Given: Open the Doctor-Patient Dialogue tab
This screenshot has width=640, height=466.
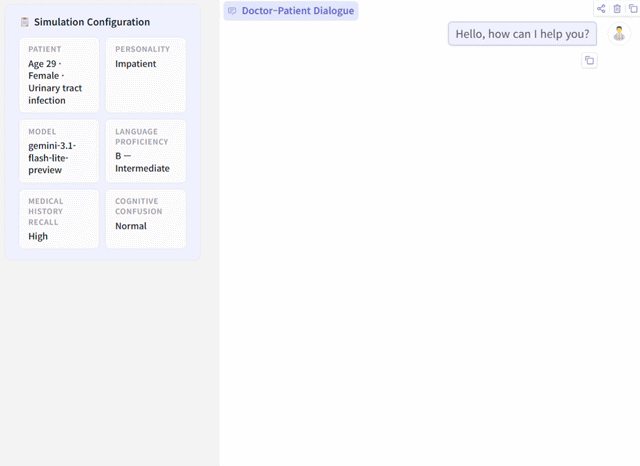Looking at the screenshot, I should tap(291, 11).
